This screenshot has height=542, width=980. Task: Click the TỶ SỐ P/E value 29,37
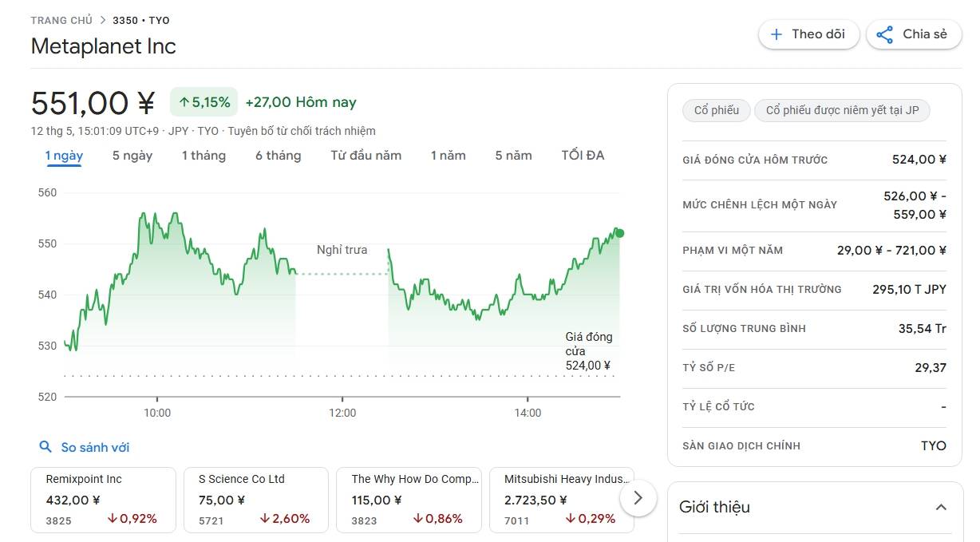[931, 367]
